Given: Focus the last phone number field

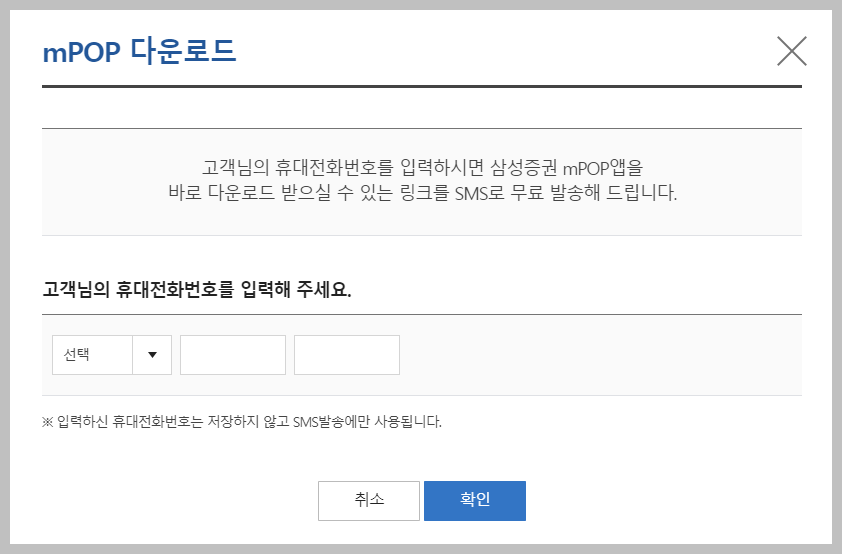Looking at the screenshot, I should coord(347,355).
